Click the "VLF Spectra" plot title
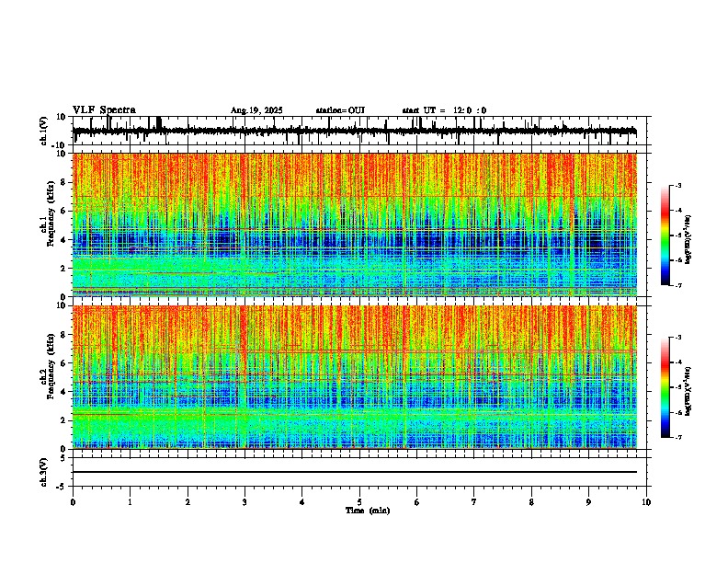728x563 pixels. tap(104, 110)
